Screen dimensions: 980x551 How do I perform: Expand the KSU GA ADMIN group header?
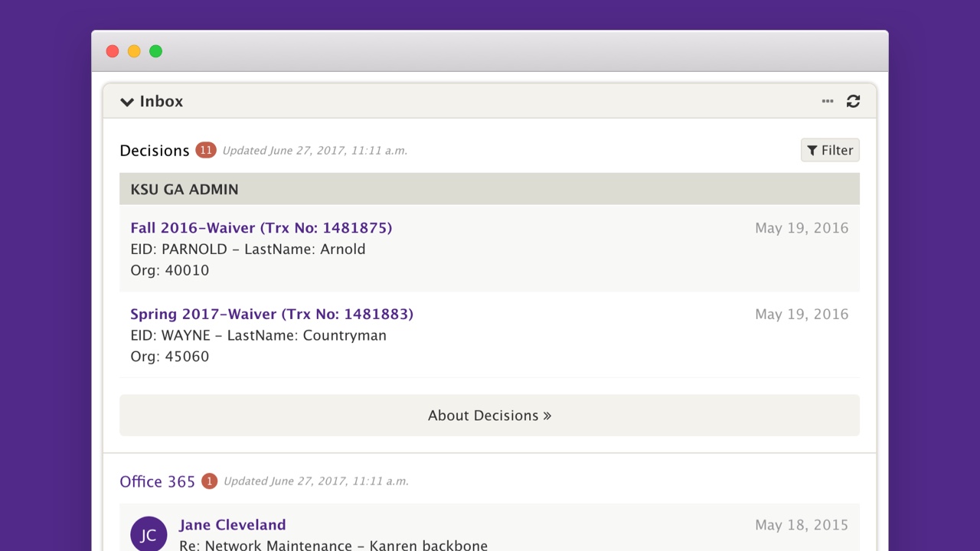pos(184,189)
